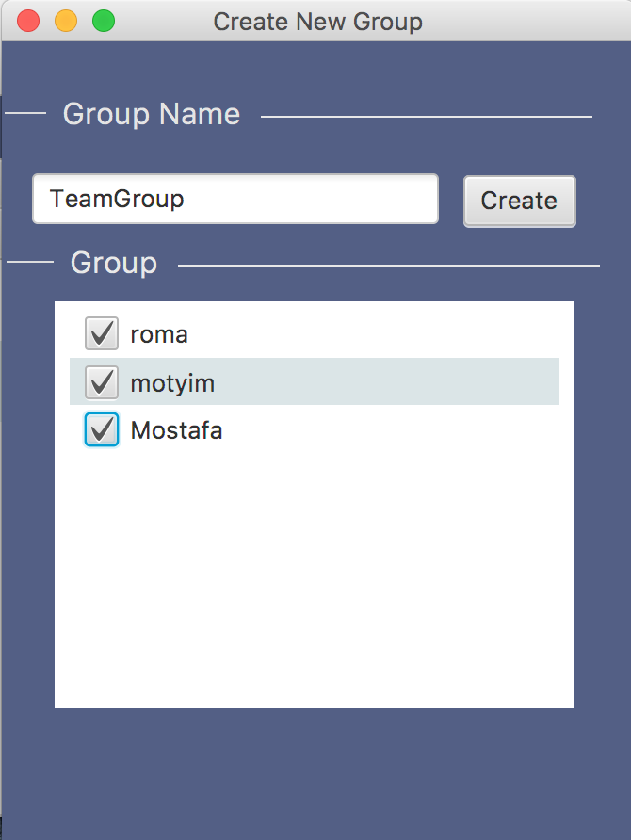This screenshot has height=840, width=631.
Task: Select the roma name label
Action: pos(159,334)
